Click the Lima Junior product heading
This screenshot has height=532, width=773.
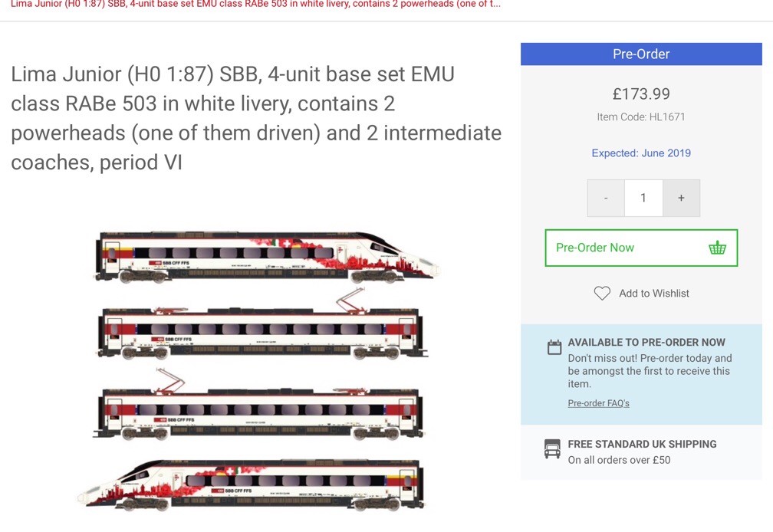(x=256, y=118)
